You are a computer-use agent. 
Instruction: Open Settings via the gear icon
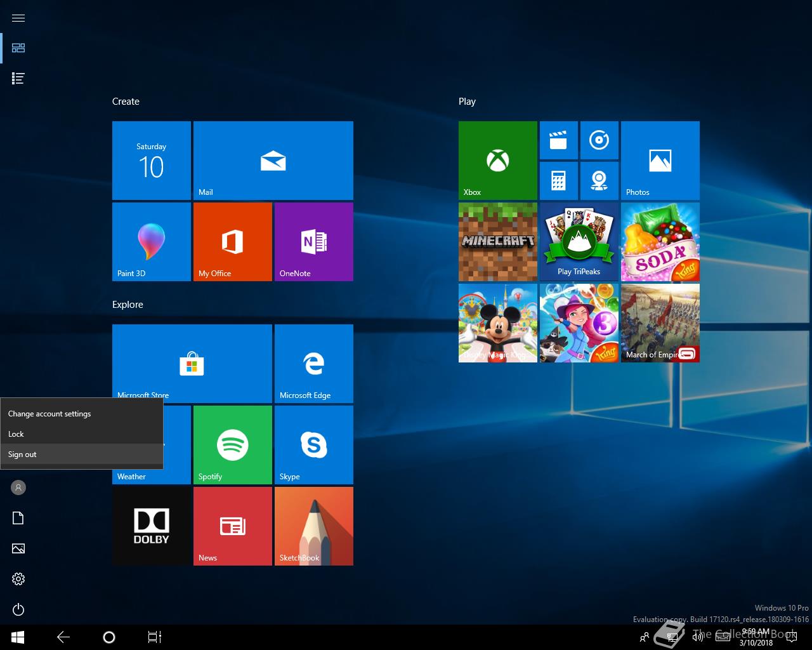pos(18,579)
